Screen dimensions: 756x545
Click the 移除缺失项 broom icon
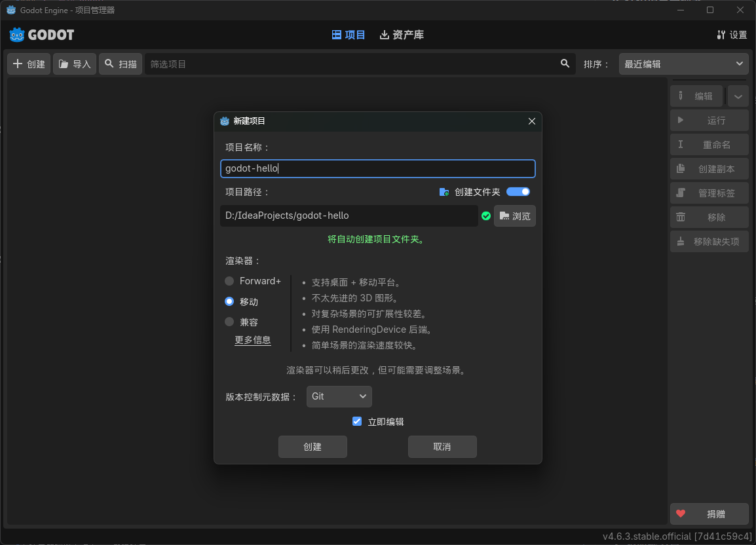pyautogui.click(x=681, y=241)
